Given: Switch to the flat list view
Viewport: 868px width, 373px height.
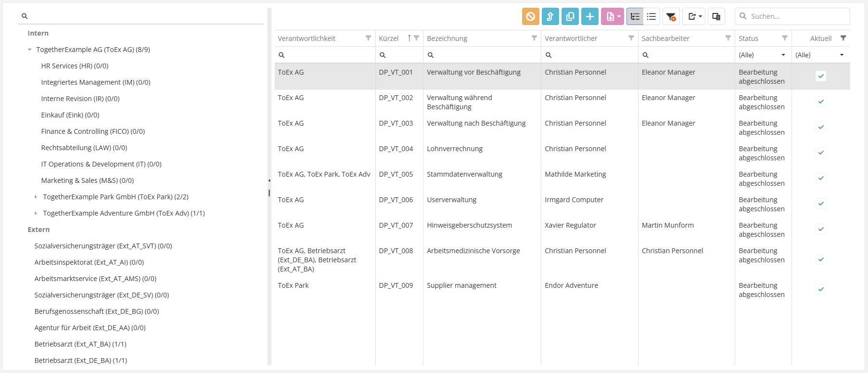Looking at the screenshot, I should pyautogui.click(x=651, y=16).
